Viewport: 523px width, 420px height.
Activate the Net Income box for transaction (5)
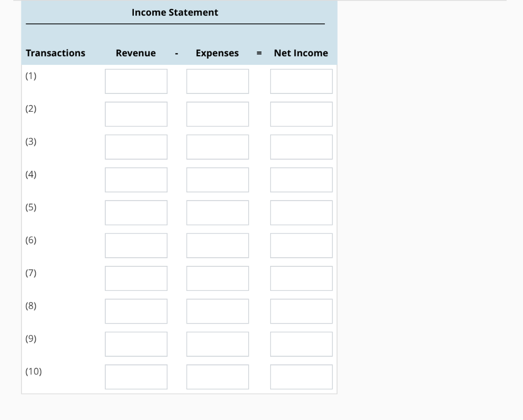[x=301, y=213]
